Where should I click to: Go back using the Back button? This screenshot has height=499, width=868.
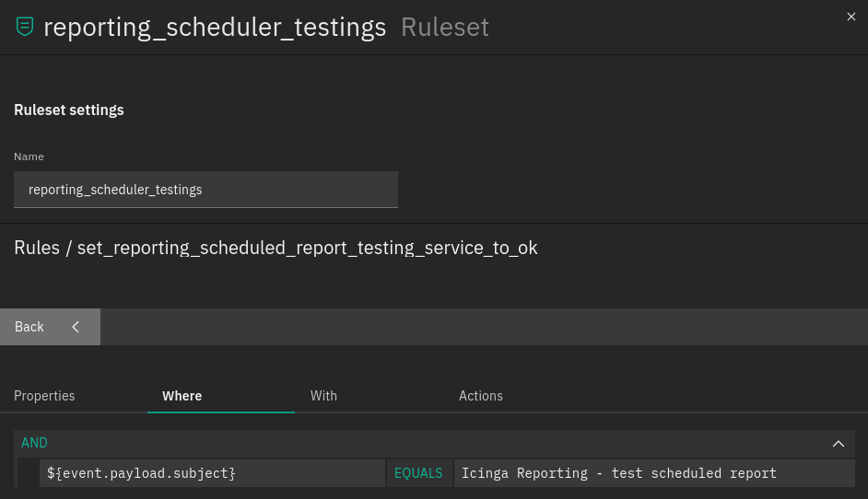tap(50, 327)
